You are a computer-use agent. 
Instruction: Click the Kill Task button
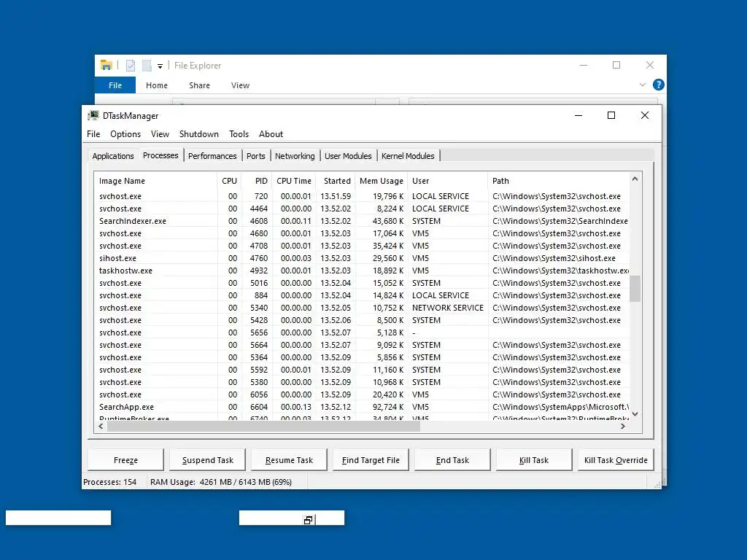pyautogui.click(x=534, y=460)
